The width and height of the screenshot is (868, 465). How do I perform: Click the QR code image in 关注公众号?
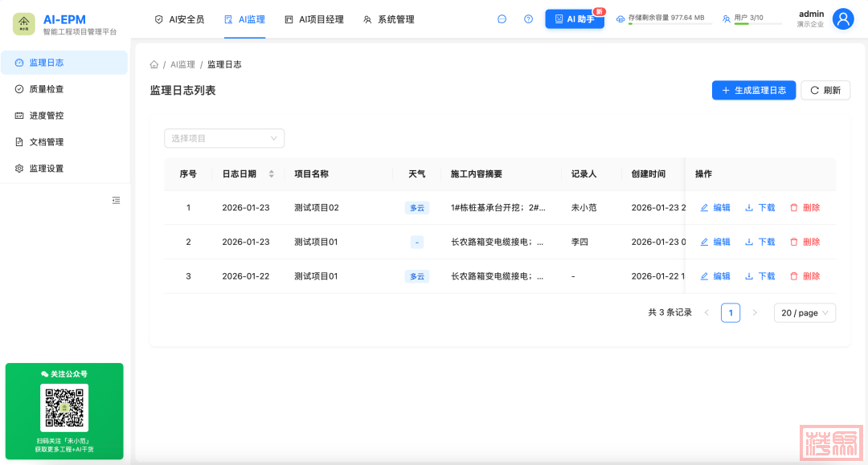64,407
